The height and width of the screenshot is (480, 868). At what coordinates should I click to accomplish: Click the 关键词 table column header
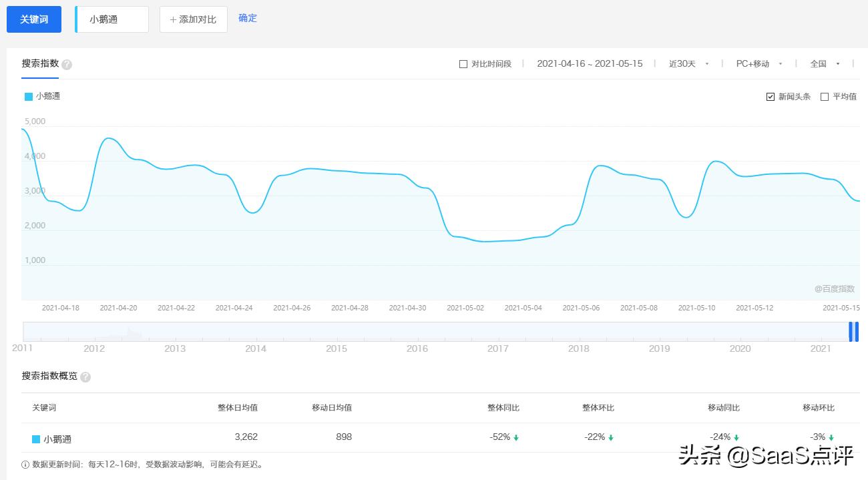(44, 408)
